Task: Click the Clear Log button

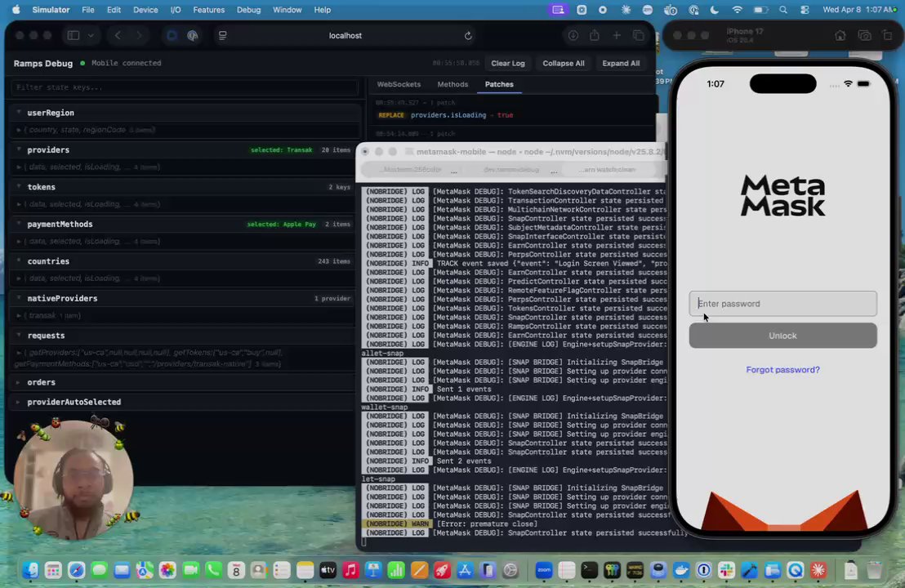Action: 508,64
